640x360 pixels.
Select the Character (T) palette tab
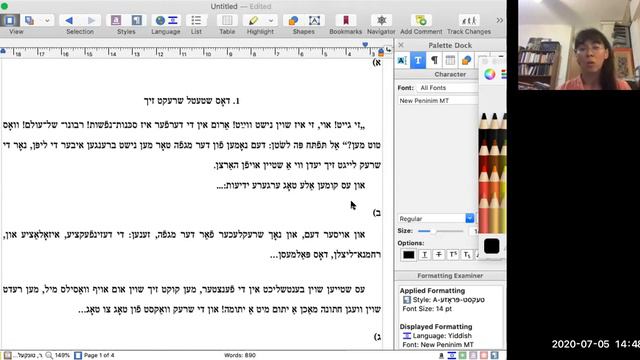418,60
